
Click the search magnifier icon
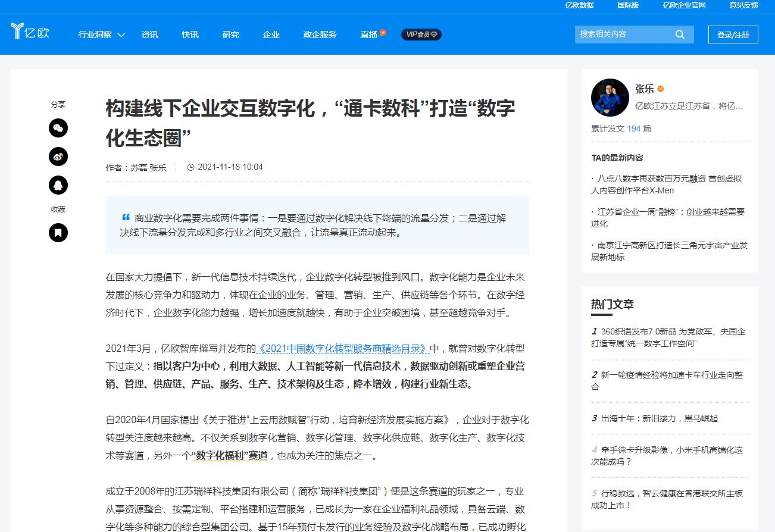[680, 35]
